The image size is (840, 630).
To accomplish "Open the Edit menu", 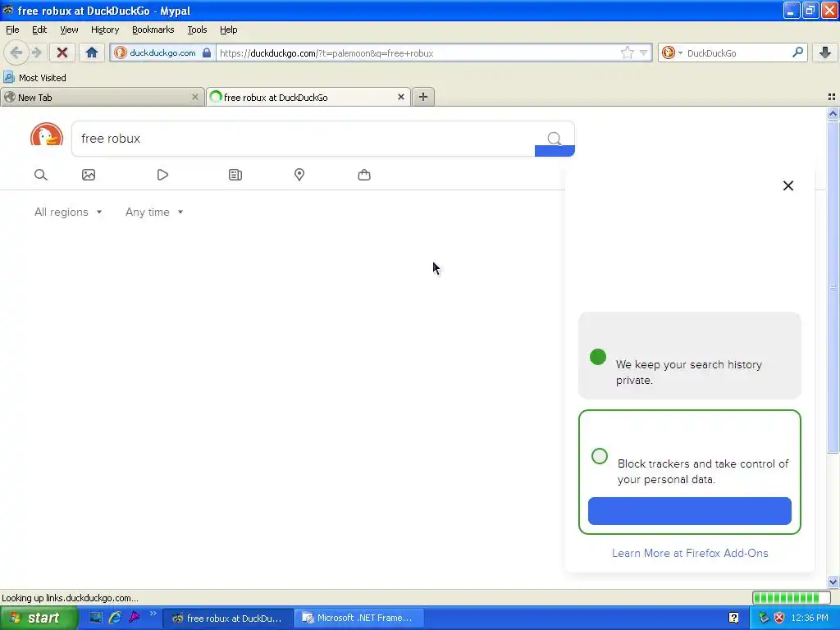I will tap(39, 30).
